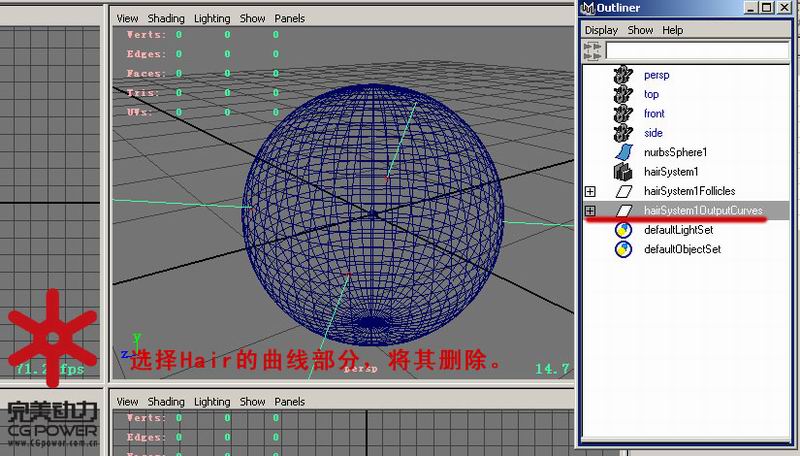The width and height of the screenshot is (800, 456).
Task: Click the side camera icon in Outliner
Action: coord(623,133)
